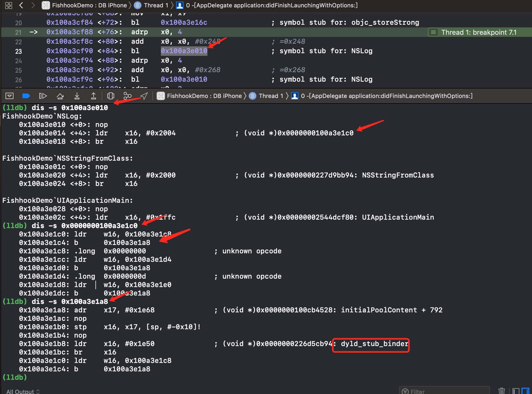The height and width of the screenshot is (394, 532).
Task: Click FishhookDemo`NSStringFromClass: label
Action: 68,158
